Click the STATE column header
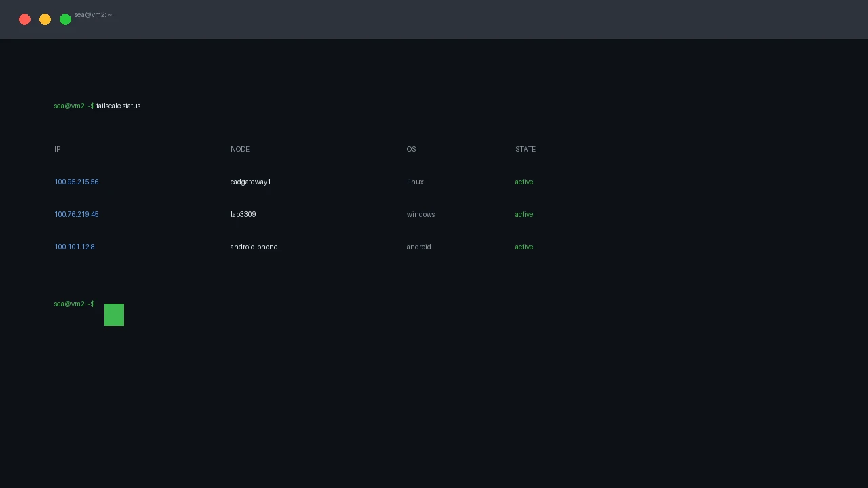This screenshot has width=868, height=488. tap(526, 150)
